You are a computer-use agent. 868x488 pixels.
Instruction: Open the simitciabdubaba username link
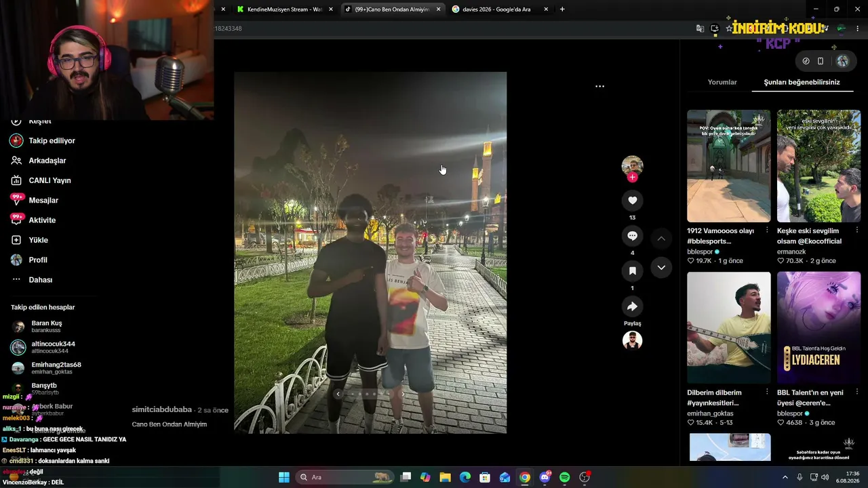[161, 410]
